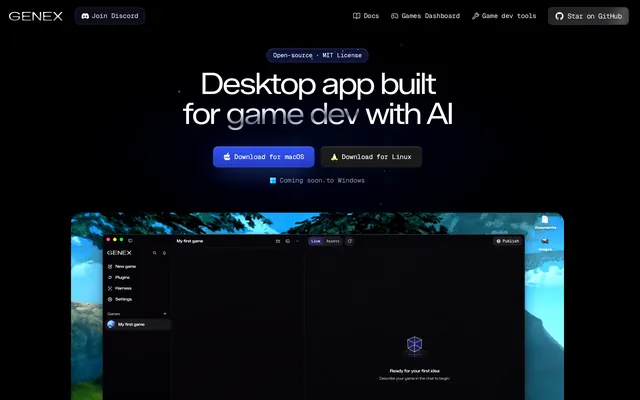The image size is (640, 400).
Task: Go to Game dev tools
Action: pyautogui.click(x=504, y=16)
